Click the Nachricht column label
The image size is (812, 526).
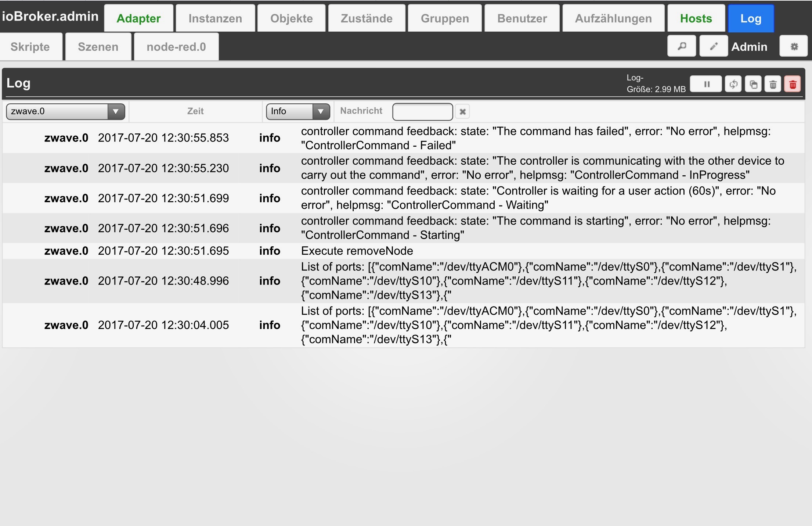click(x=361, y=111)
